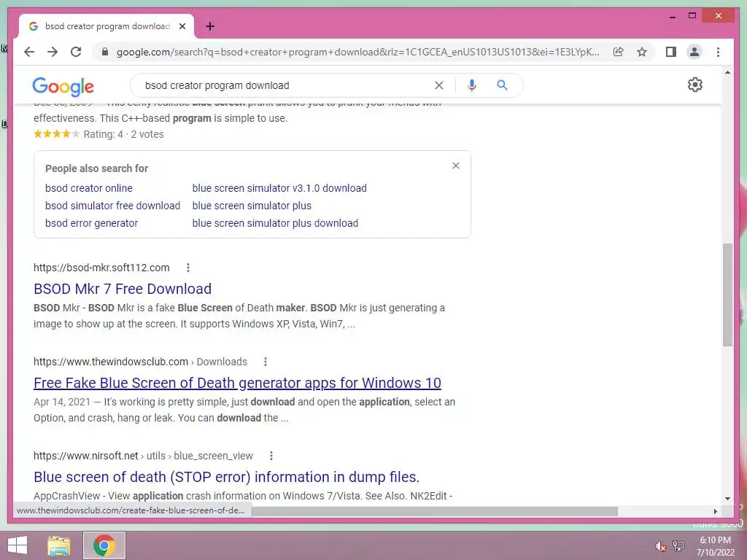Search for bsod creator online
Screen dimensions: 747x560
point(88,188)
